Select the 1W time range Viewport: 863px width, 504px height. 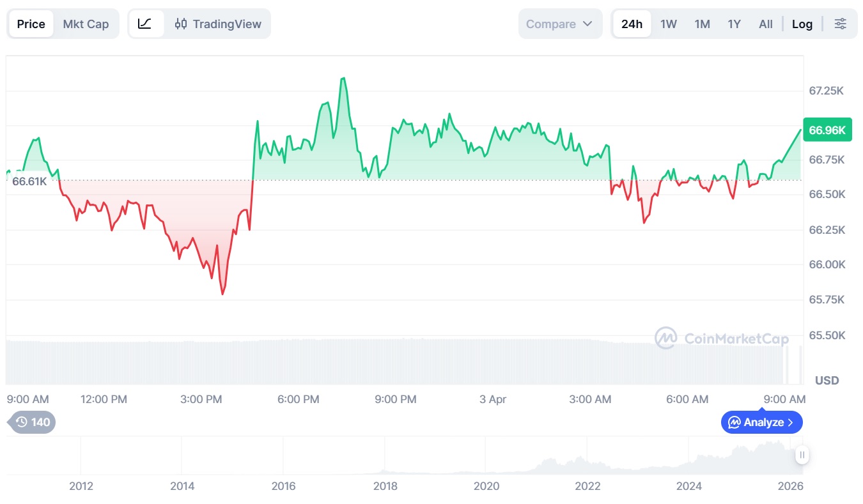coord(668,24)
